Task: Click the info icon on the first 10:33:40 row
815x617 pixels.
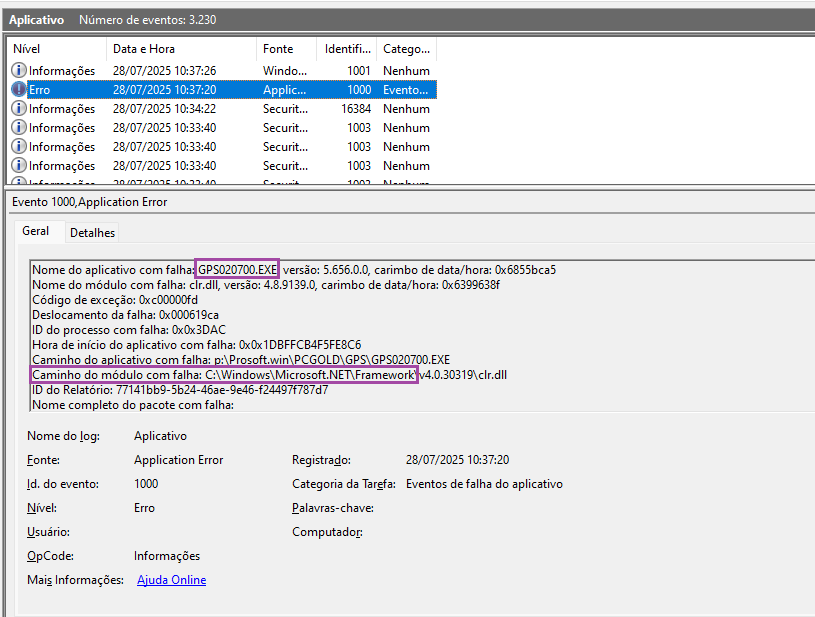Action: tap(19, 128)
